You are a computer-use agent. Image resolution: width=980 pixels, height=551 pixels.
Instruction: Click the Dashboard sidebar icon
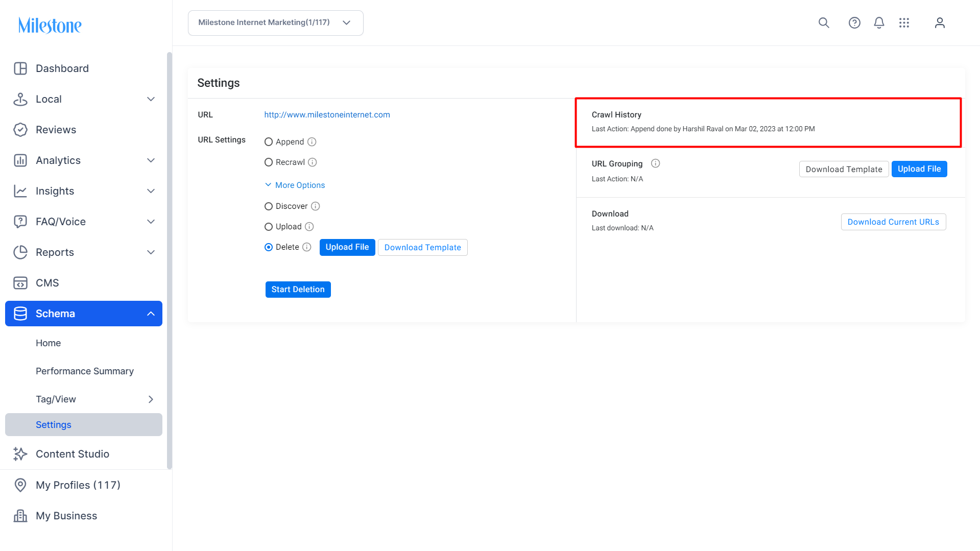[20, 68]
